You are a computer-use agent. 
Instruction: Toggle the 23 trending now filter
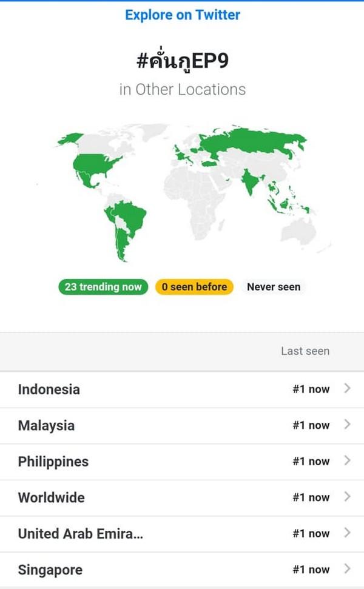click(103, 287)
